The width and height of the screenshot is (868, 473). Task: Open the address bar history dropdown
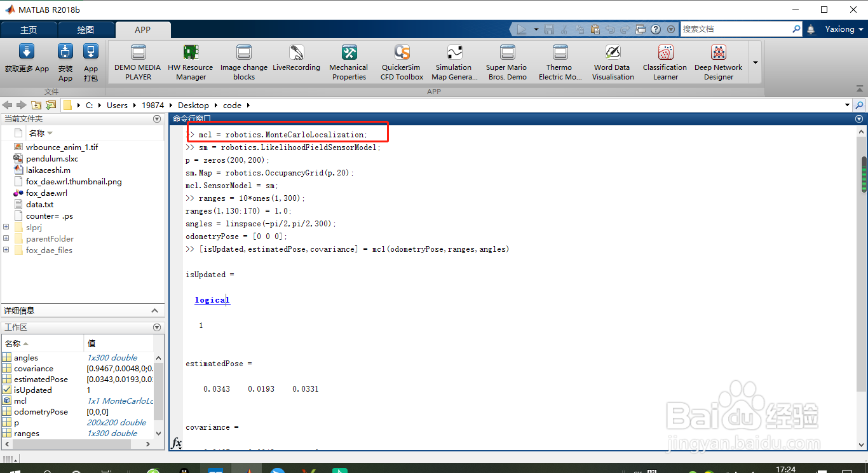coord(847,105)
